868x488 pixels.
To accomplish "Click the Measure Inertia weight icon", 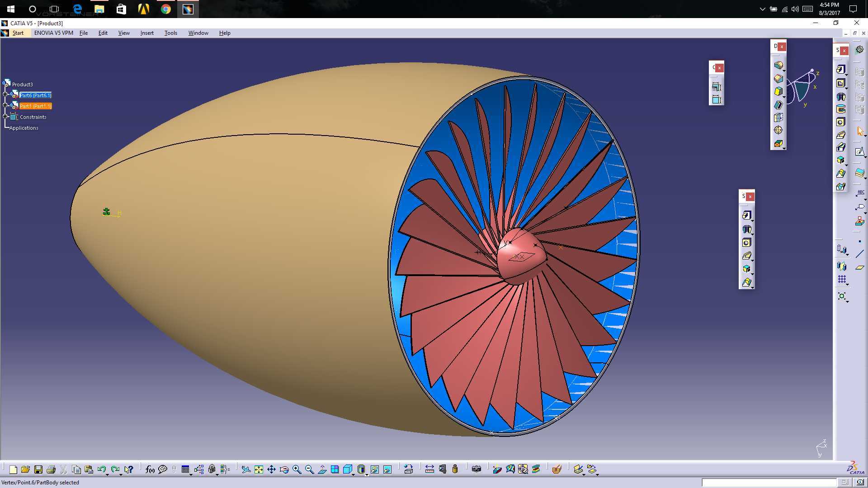I will coord(455,469).
